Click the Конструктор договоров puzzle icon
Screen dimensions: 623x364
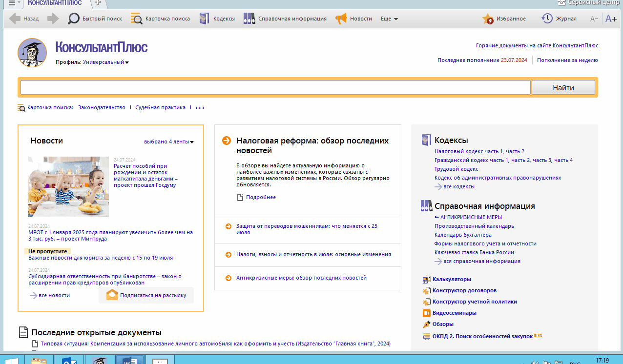(x=426, y=291)
